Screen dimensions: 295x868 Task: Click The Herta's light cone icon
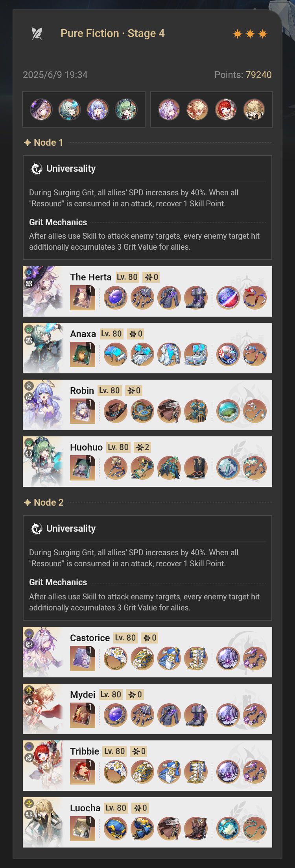pyautogui.click(x=83, y=298)
